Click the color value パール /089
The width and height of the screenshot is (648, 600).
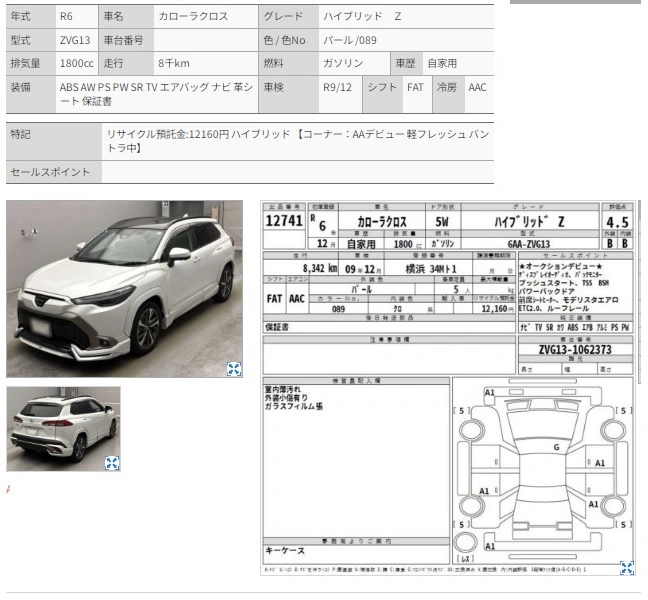click(x=350, y=40)
